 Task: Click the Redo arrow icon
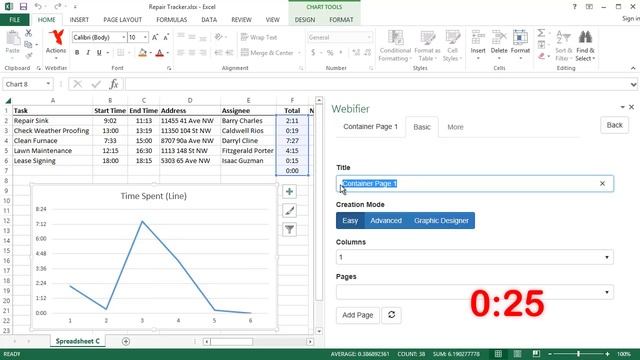click(58, 7)
